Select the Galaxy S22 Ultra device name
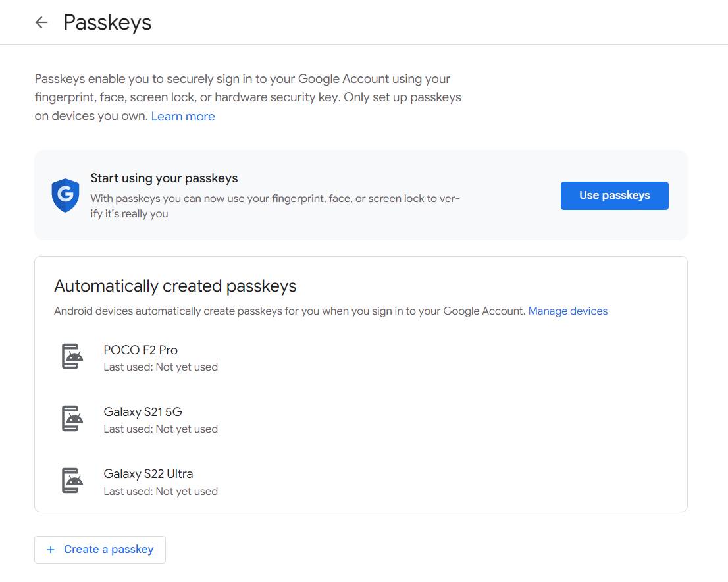The width and height of the screenshot is (728, 582). (148, 474)
